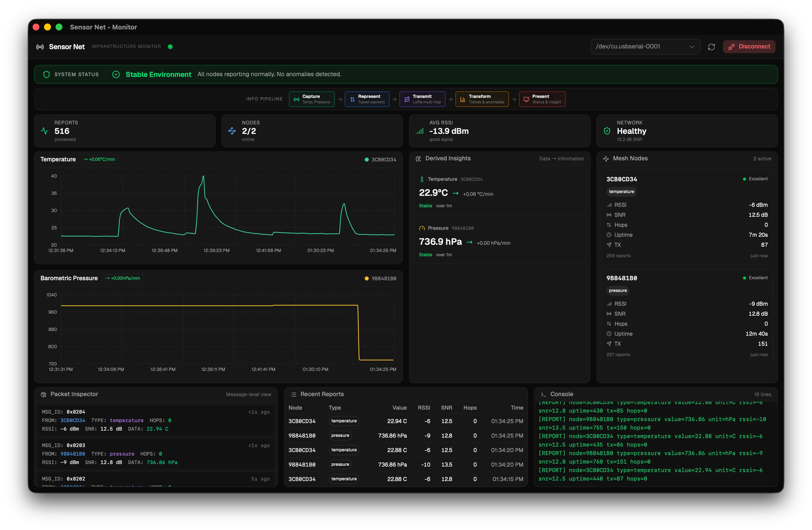This screenshot has height=530, width=812.
Task: Click the SNR icon for node 3CB0CD34
Action: pyautogui.click(x=609, y=215)
